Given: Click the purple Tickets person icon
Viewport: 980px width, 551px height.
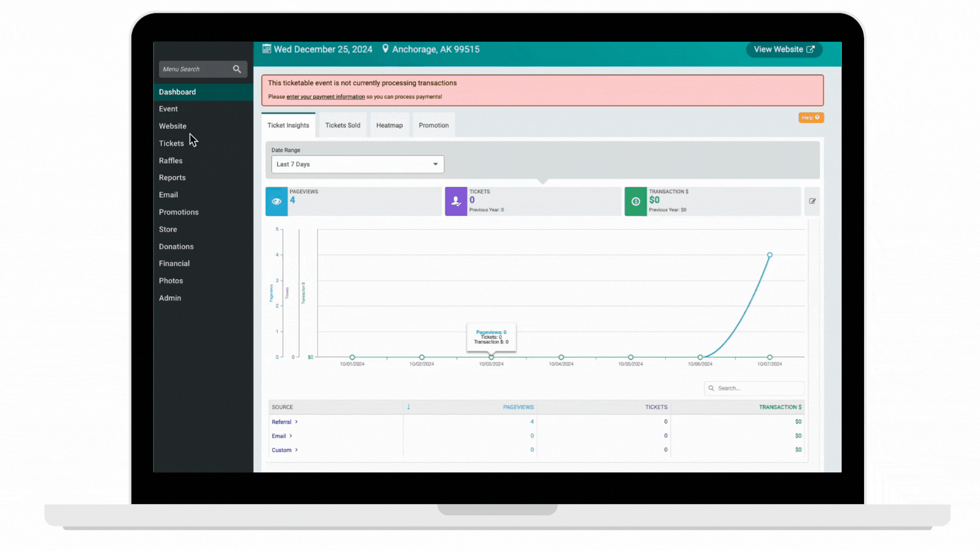Looking at the screenshot, I should click(456, 201).
